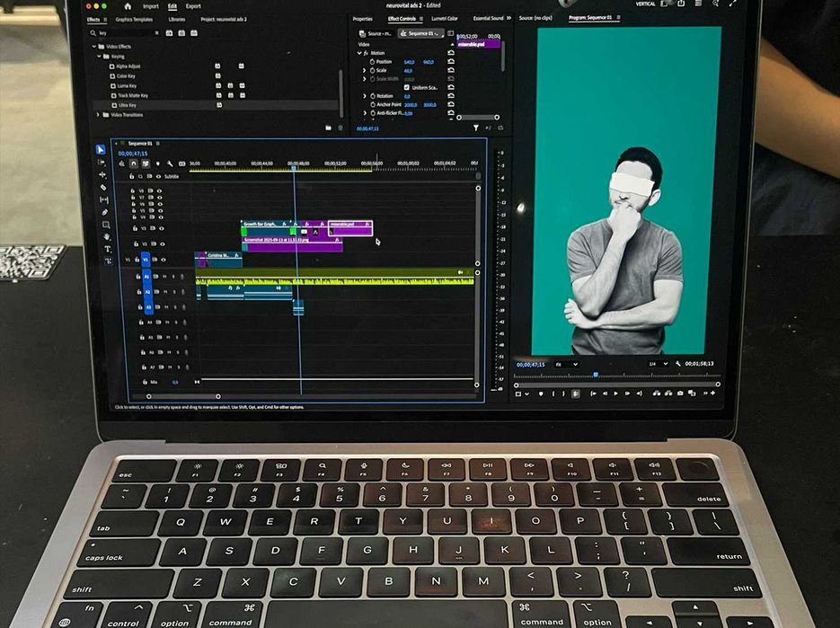
Task: Open the Fit zoom level dropdown
Action: pos(567,365)
